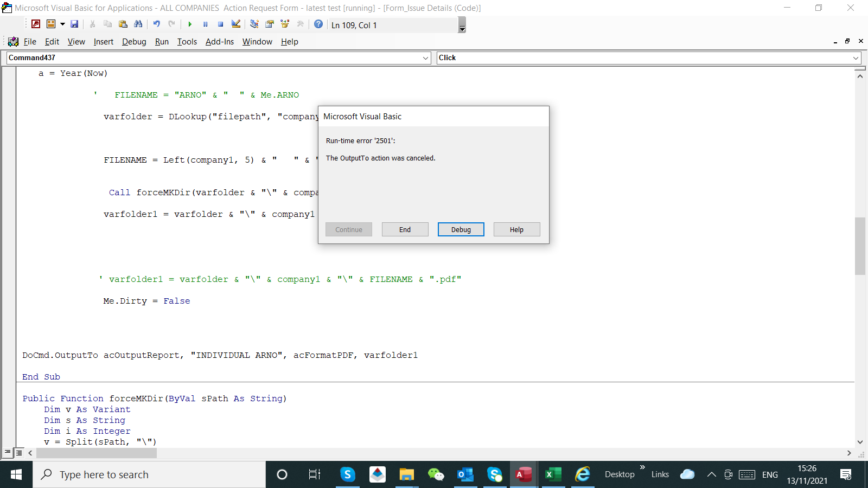
Task: Switch to Microsoft Access on taskbar
Action: coord(524,474)
